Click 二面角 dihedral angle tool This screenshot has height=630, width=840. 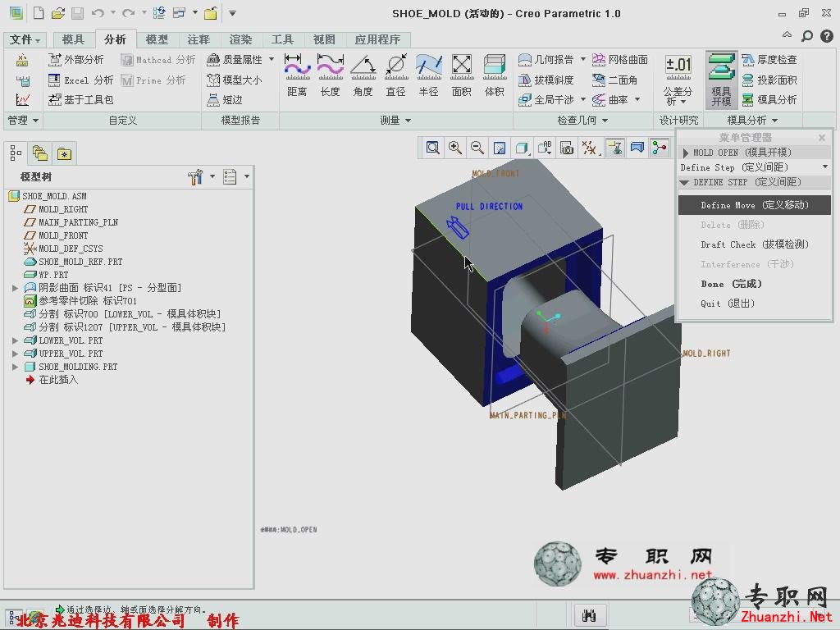point(615,80)
